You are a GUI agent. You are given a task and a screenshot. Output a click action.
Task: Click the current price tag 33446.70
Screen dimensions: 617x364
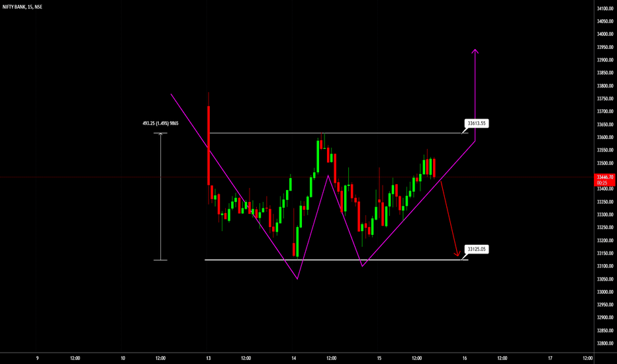(605, 180)
